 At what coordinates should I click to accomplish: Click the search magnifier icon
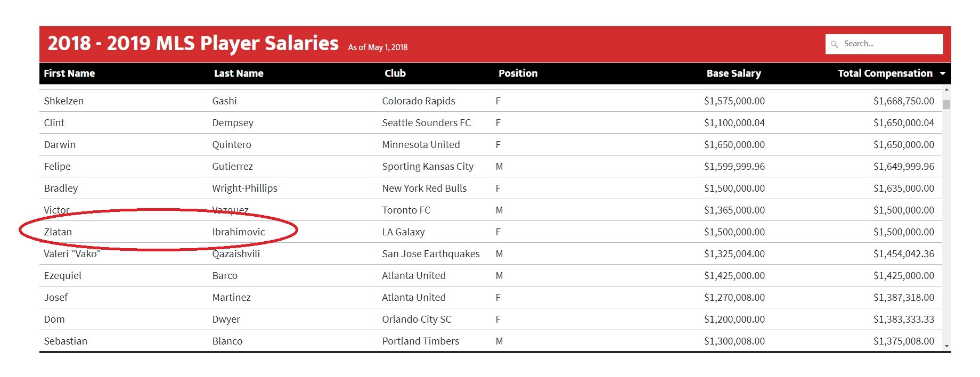(834, 44)
